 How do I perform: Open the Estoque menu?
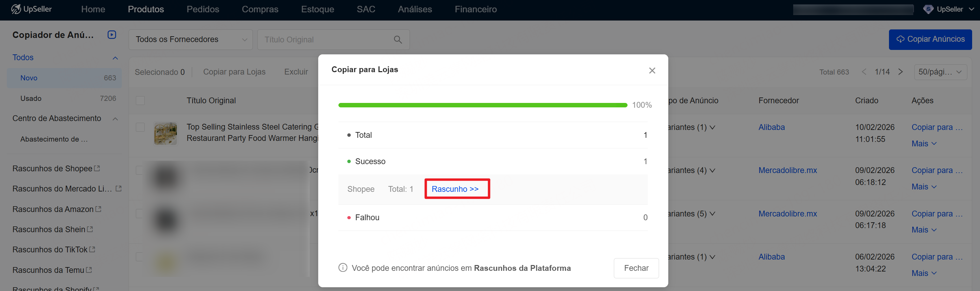(x=317, y=9)
